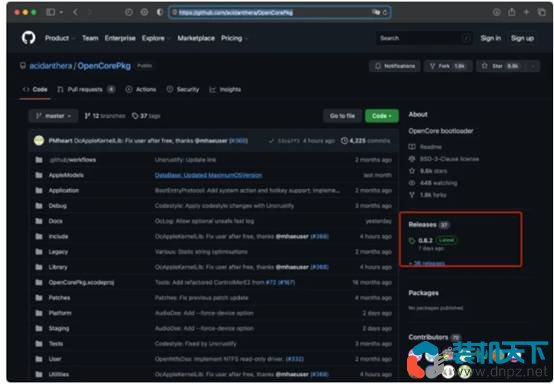This screenshot has width=554, height=384.
Task: Click the tab overview icon
Action: pyautogui.click(x=541, y=12)
